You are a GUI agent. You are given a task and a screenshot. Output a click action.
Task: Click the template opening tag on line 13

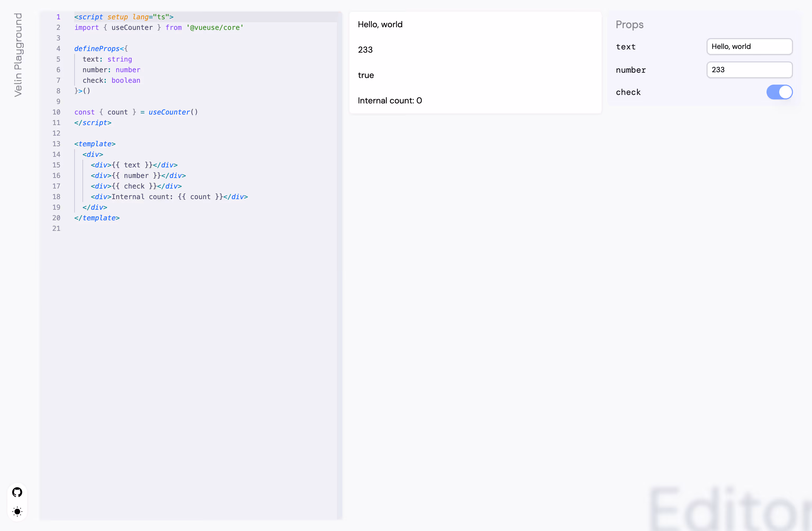95,144
